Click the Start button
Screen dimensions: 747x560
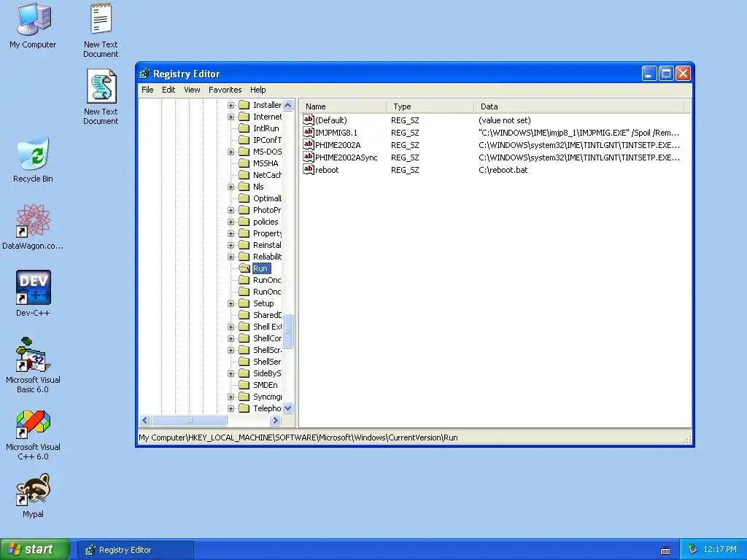[x=35, y=549]
